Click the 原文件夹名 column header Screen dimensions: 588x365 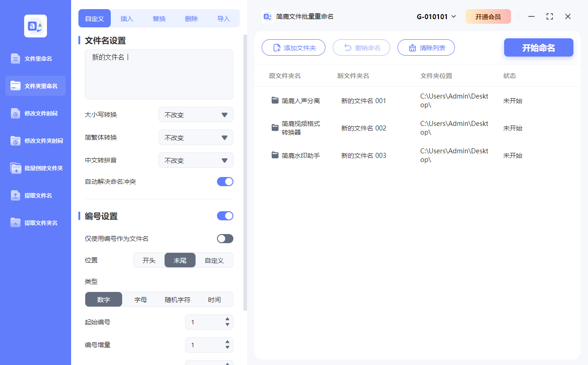tap(285, 76)
